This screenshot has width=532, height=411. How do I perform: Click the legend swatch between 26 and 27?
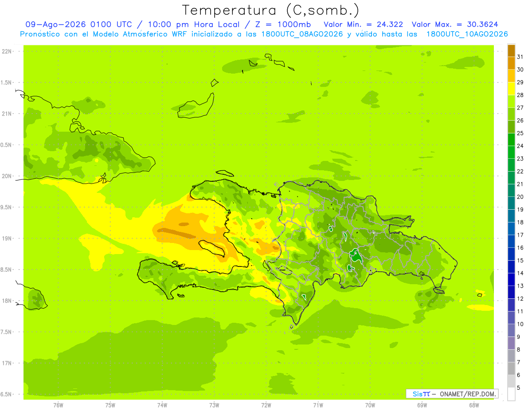coord(511,114)
